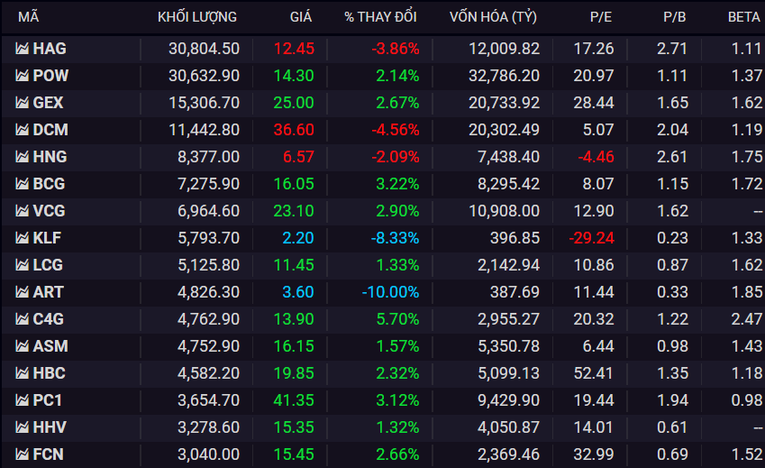The width and height of the screenshot is (765, 468).
Task: Open the chart icon beside HNG
Action: 22,157
